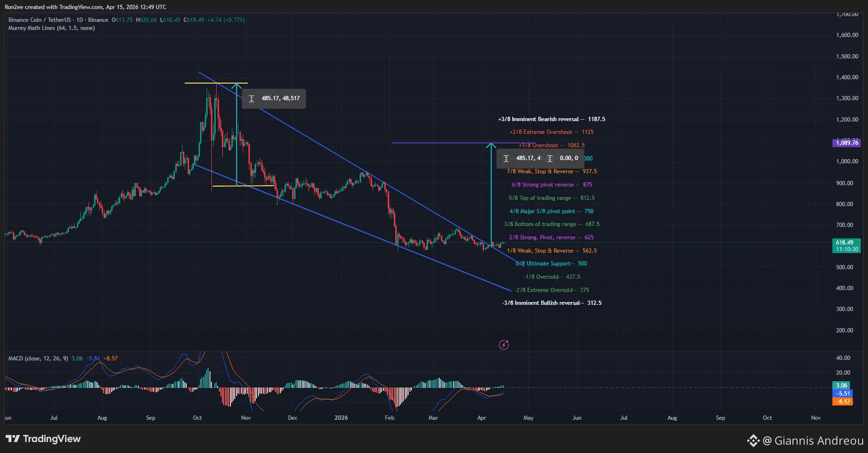Click the 1,000.00 price scale label
This screenshot has width=868, height=453.
click(847, 161)
